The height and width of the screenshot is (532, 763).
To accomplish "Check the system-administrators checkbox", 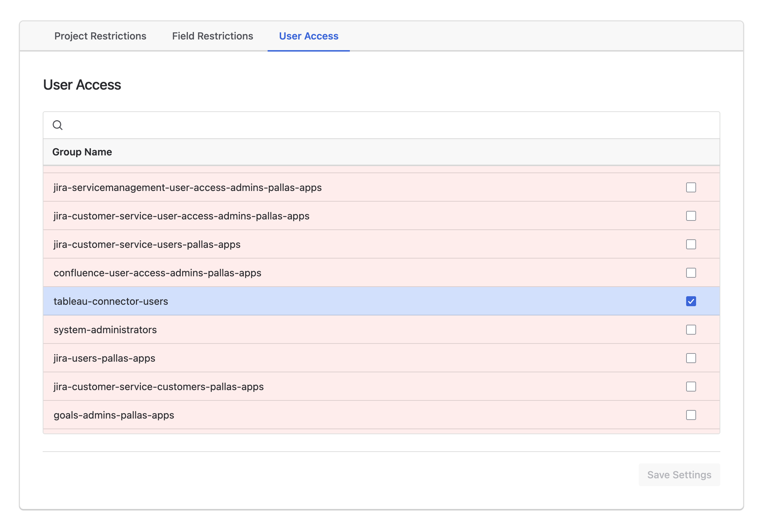I will (691, 330).
